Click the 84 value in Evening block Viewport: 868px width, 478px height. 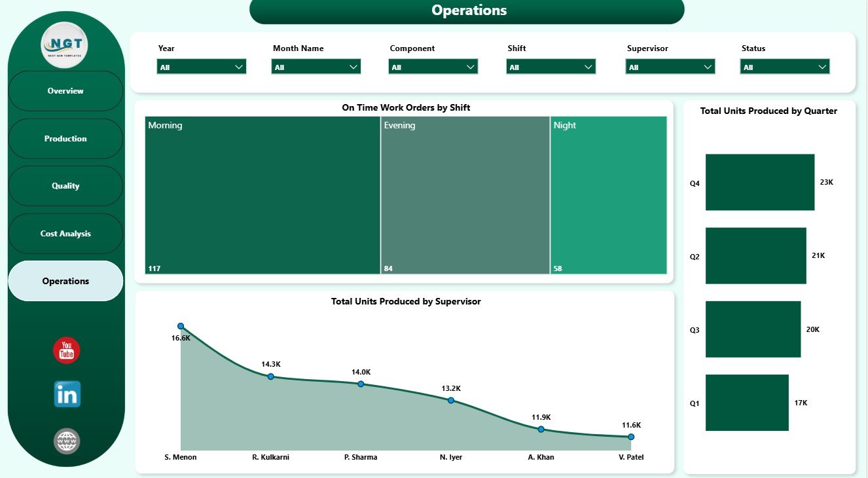[x=388, y=268]
